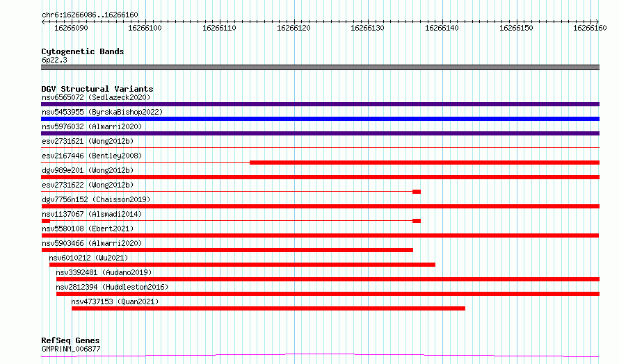Click the nsv6565072 (Sedlazeck2020) variant label
Screen dimensions: 619x364
(x=96, y=97)
